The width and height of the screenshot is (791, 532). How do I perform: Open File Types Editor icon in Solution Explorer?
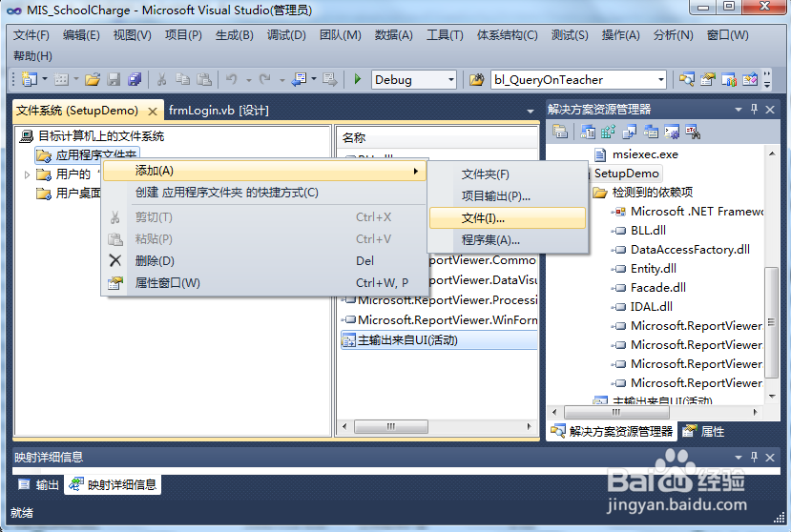pyautogui.click(x=630, y=132)
